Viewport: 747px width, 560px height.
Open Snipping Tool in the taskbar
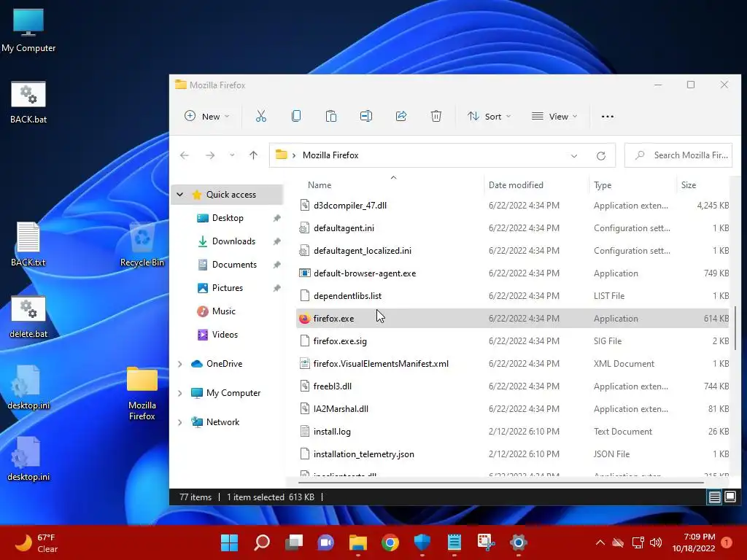(x=486, y=542)
